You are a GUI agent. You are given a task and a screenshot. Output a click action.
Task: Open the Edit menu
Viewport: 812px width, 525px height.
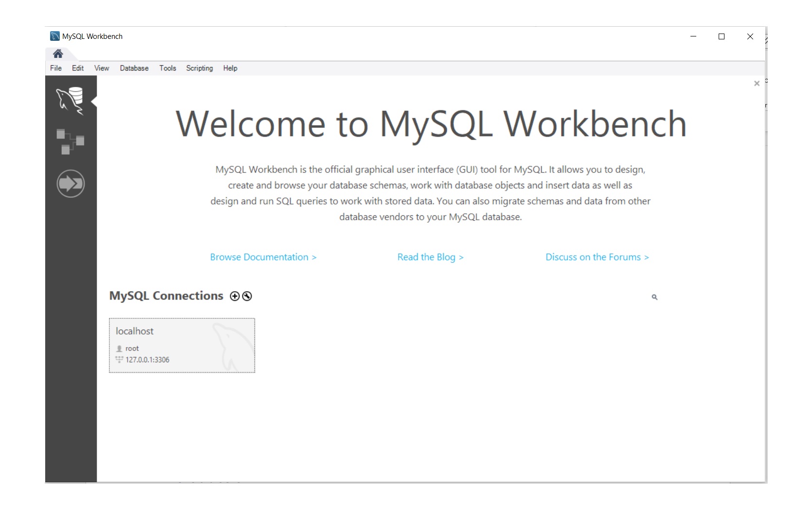click(x=77, y=68)
